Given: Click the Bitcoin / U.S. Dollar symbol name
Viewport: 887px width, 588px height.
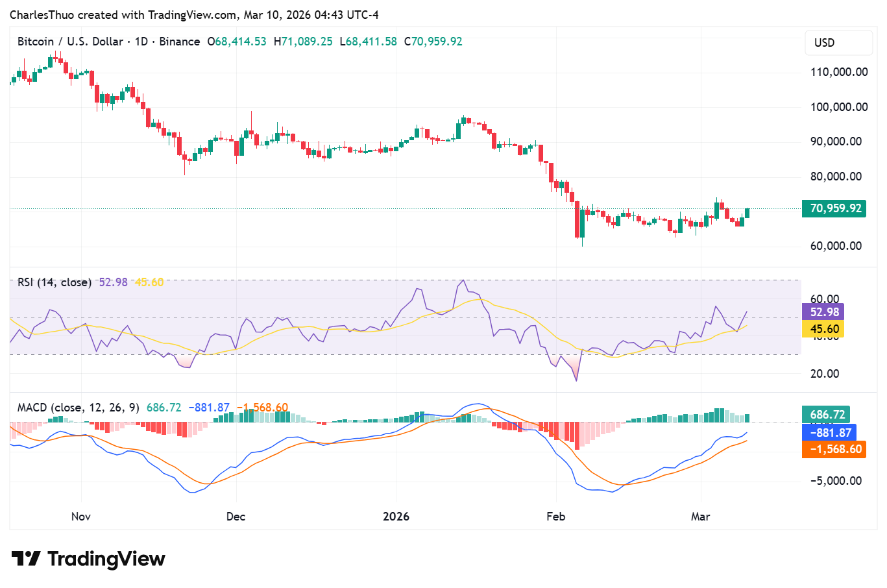Looking at the screenshot, I should 71,42.
